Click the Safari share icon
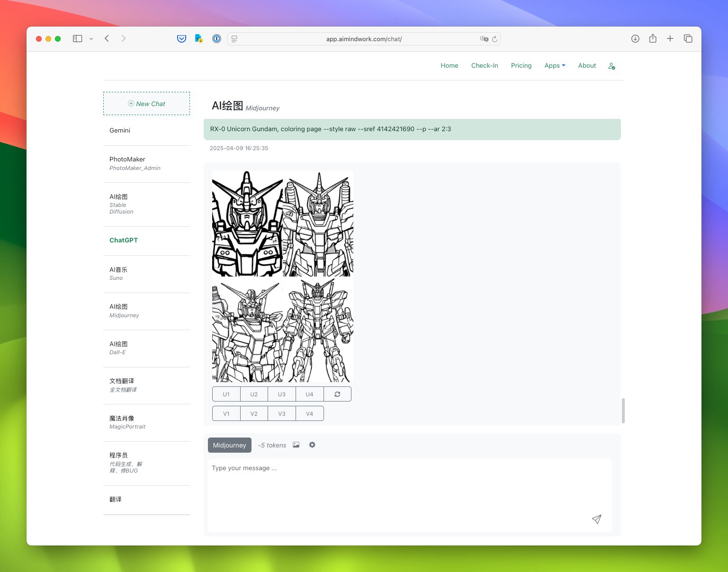 (x=653, y=39)
